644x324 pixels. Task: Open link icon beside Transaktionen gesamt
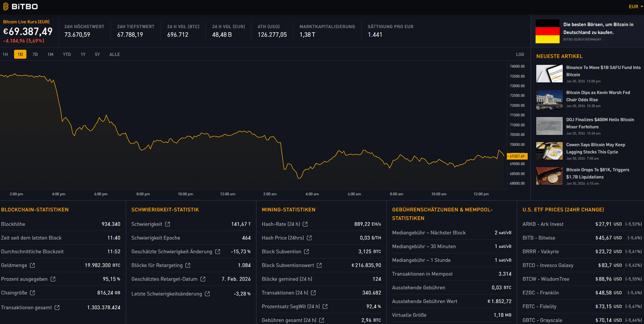click(x=57, y=308)
